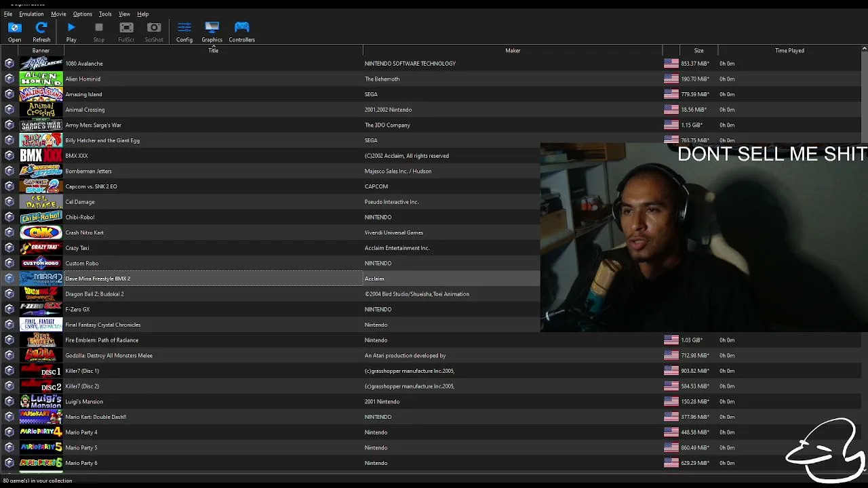Sort by the Time Played column header
Viewport: 868px width, 488px height.
789,51
